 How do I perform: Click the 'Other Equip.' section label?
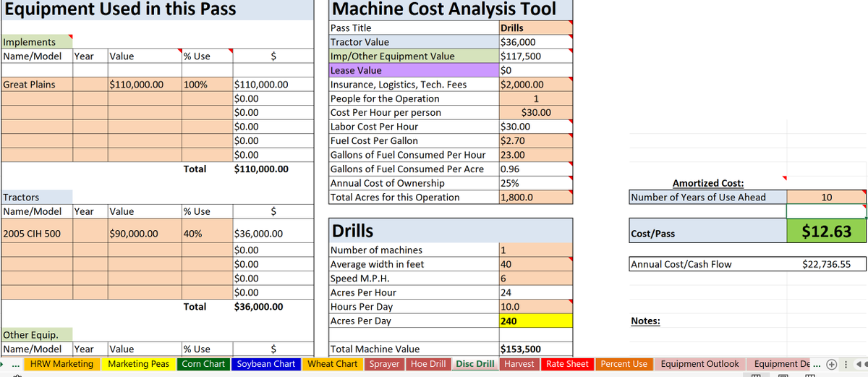(36, 335)
